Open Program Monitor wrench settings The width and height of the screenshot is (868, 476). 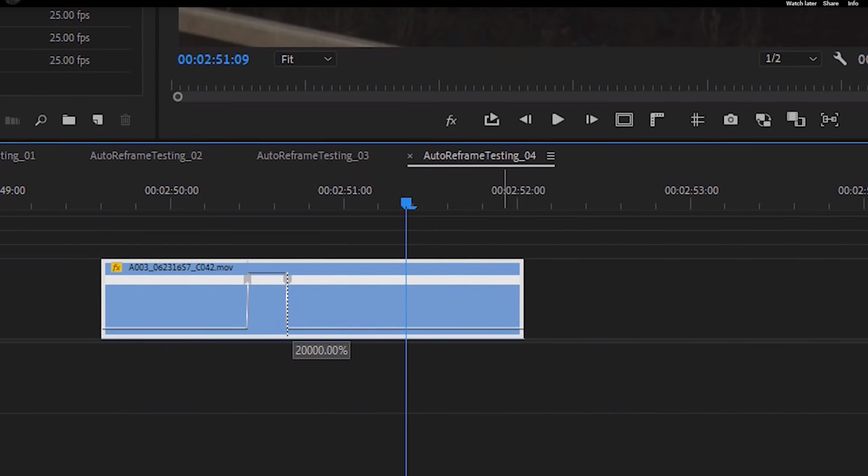tap(840, 59)
